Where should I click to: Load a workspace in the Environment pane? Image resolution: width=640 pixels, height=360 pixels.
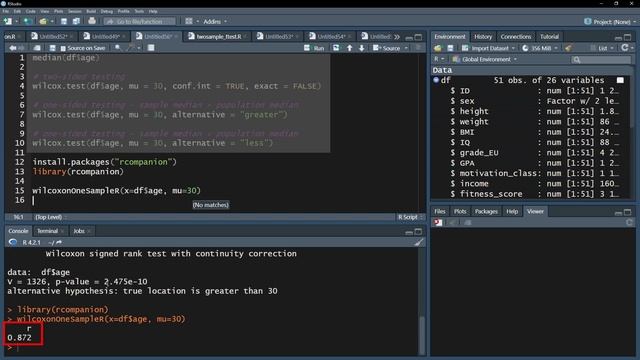(438, 48)
